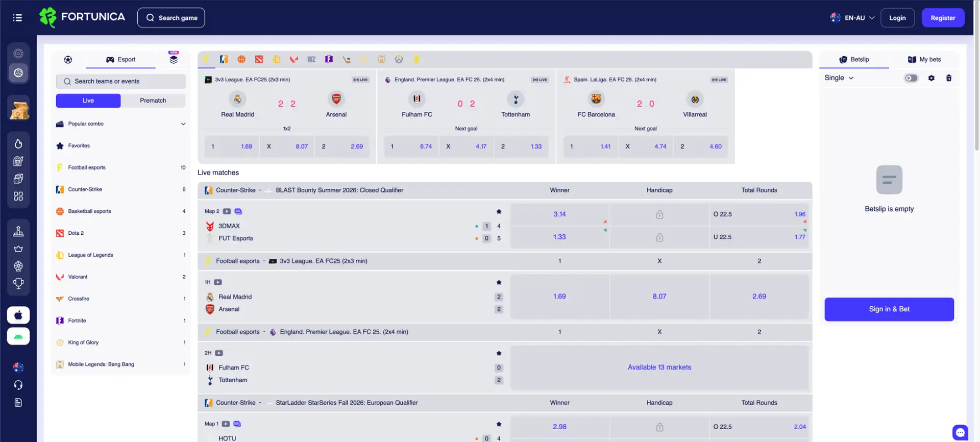980x442 pixels.
Task: Click the slot machine sidebar icon
Action: [18, 161]
